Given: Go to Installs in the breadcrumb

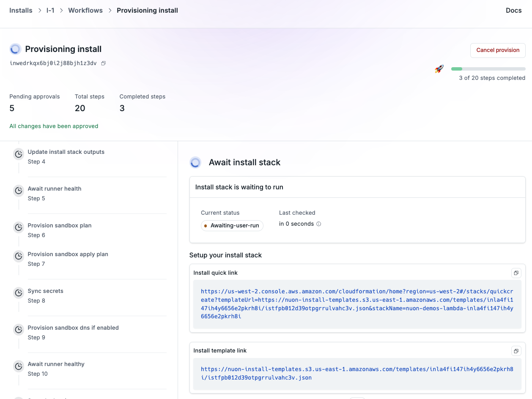Looking at the screenshot, I should point(21,11).
